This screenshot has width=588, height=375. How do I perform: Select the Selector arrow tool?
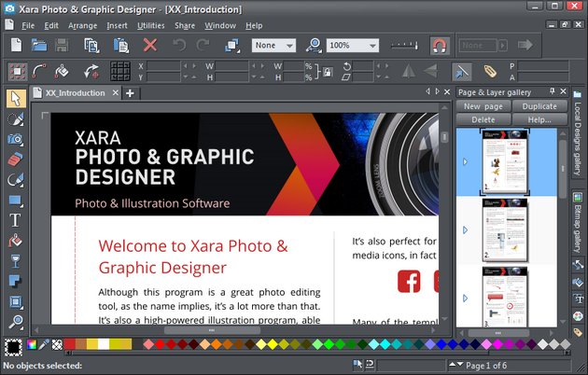click(15, 99)
